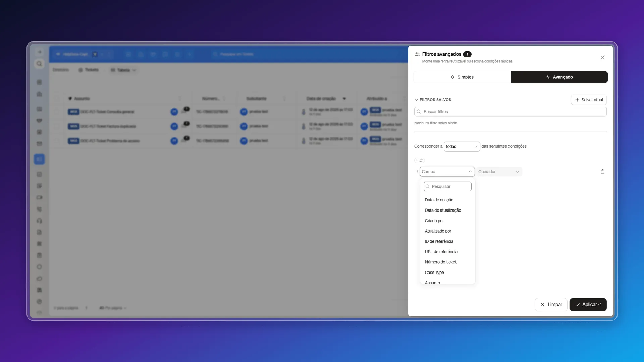Switch to the Avançado tab

pos(559,77)
